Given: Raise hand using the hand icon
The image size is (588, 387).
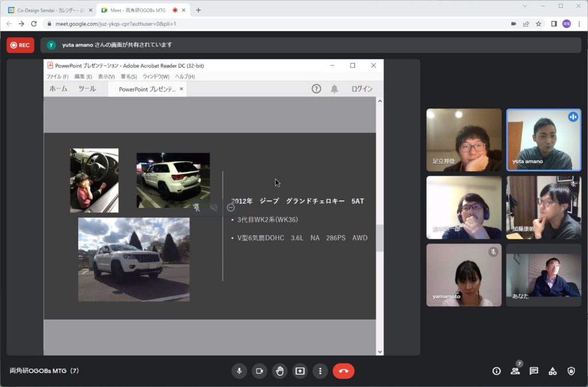Looking at the screenshot, I should tap(280, 371).
